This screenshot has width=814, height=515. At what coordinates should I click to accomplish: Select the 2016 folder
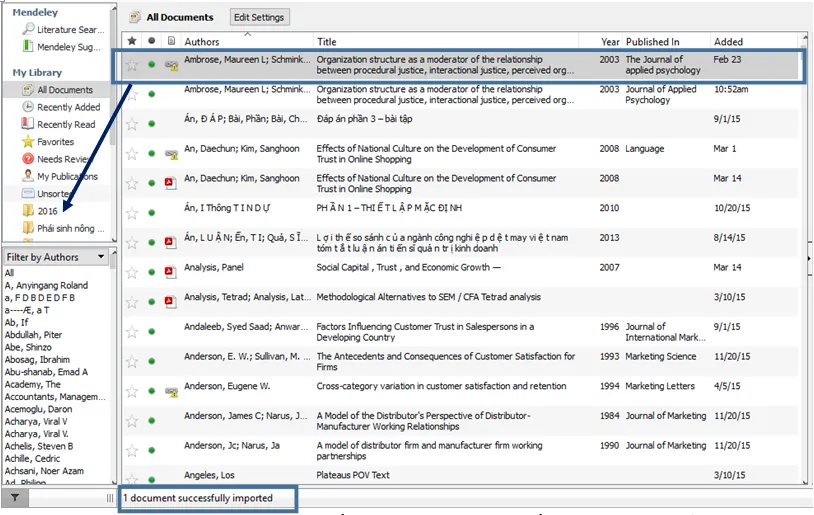point(40,211)
